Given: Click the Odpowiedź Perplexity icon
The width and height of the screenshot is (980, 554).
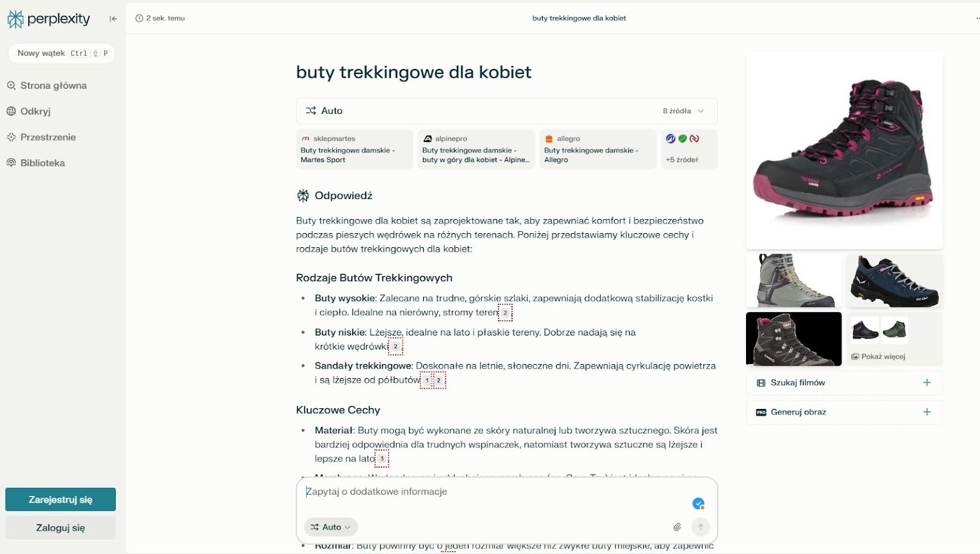Looking at the screenshot, I should tap(303, 196).
